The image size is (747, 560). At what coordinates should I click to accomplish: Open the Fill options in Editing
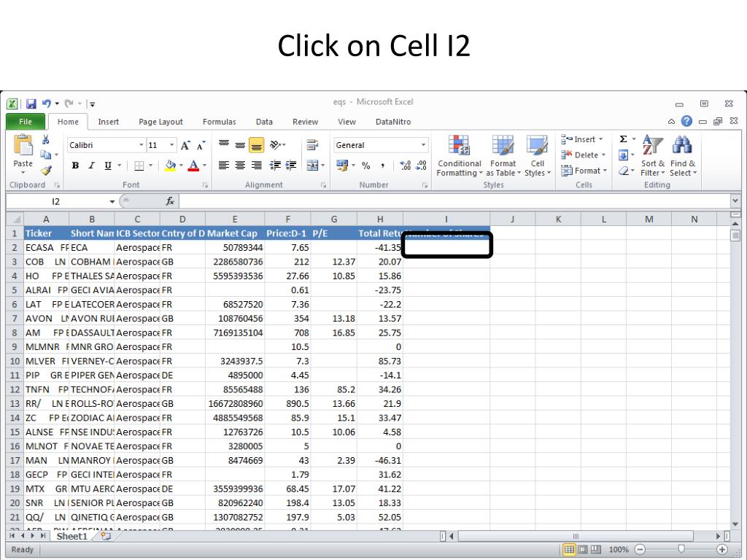(623, 155)
